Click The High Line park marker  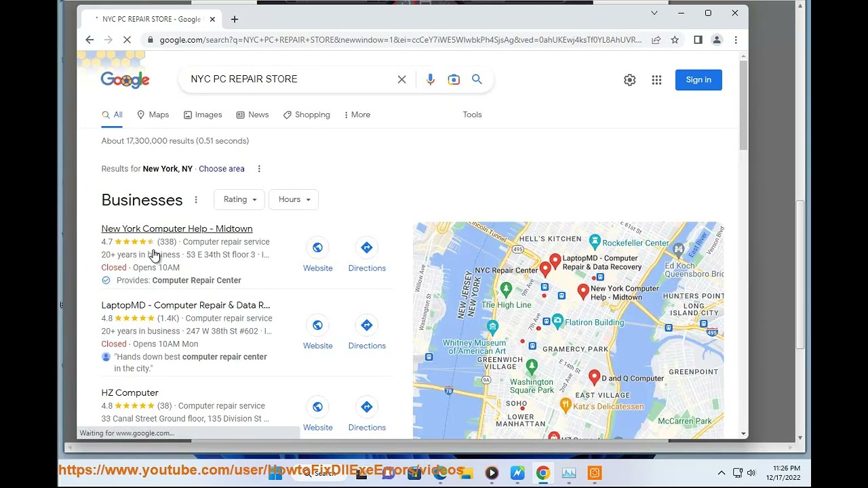pyautogui.click(x=506, y=289)
